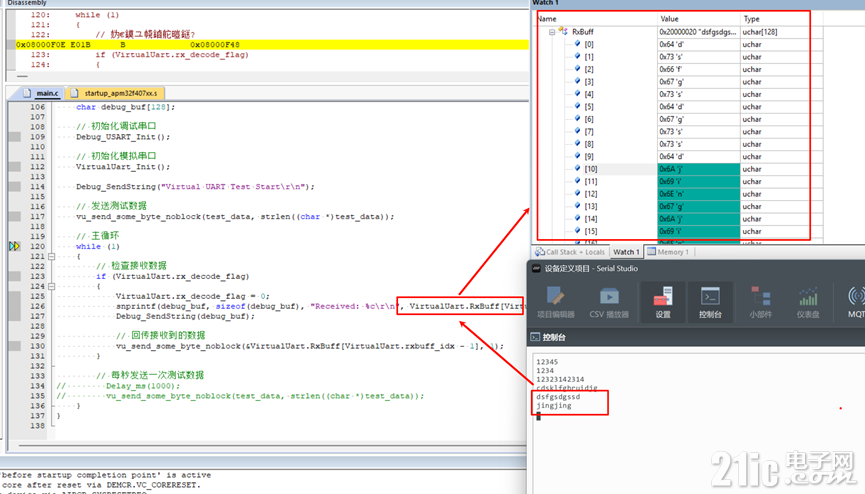Screen dimensions: 865x494
Task: Select the [5] element row in Watch 1
Action: click(x=679, y=107)
